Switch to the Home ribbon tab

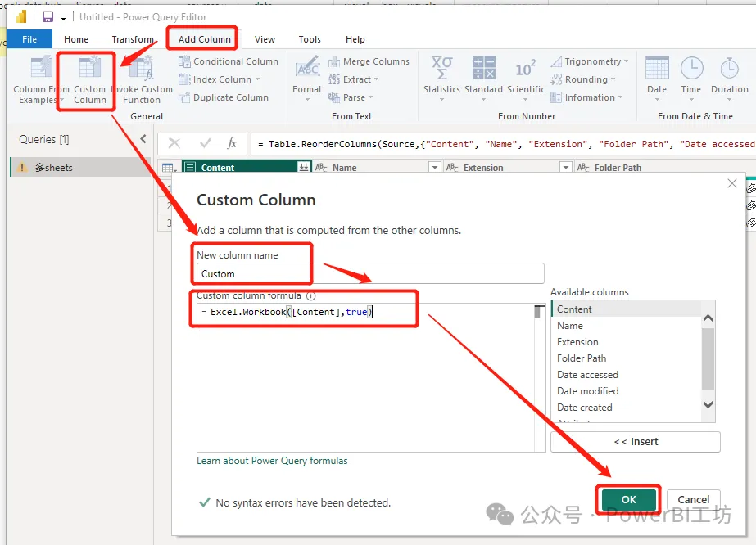[x=76, y=39]
